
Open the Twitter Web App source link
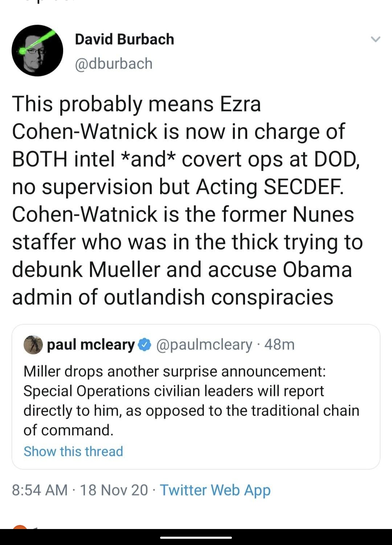pyautogui.click(x=215, y=490)
